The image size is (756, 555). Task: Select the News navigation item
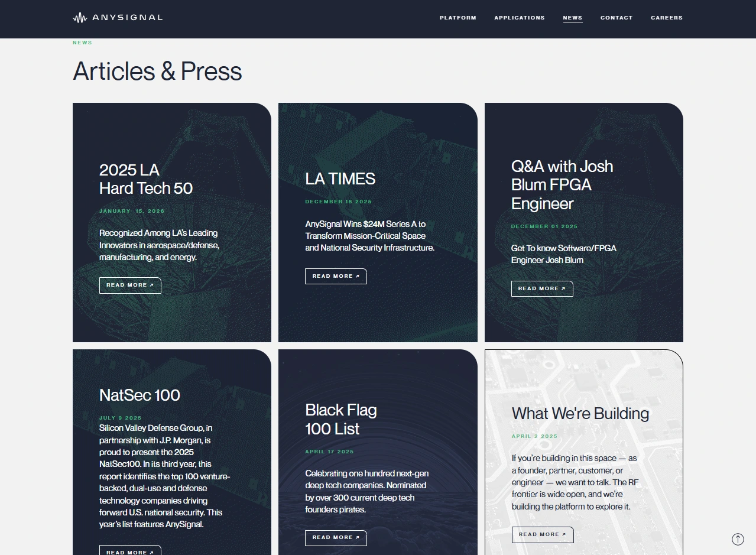573,18
